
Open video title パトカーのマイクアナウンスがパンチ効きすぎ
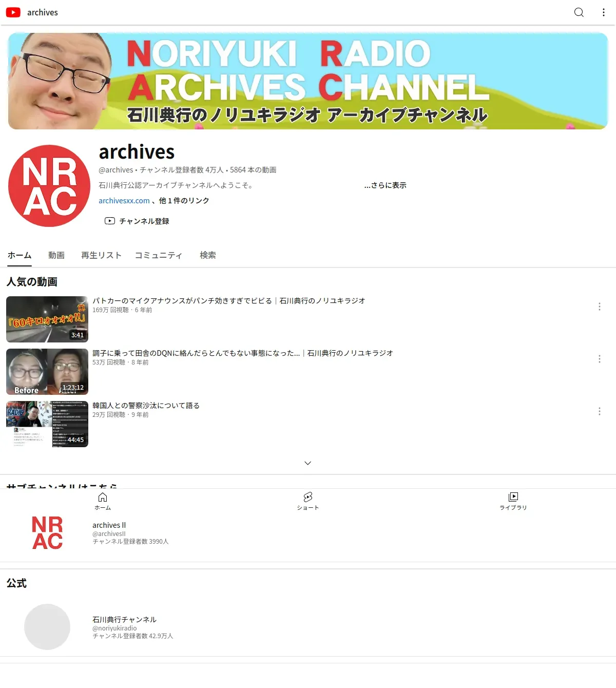pos(229,301)
